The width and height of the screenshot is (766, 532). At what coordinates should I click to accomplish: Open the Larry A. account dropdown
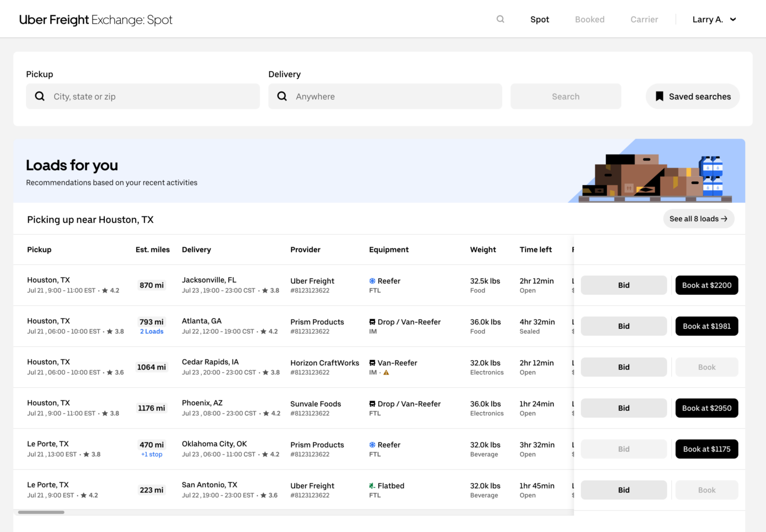[714, 20]
